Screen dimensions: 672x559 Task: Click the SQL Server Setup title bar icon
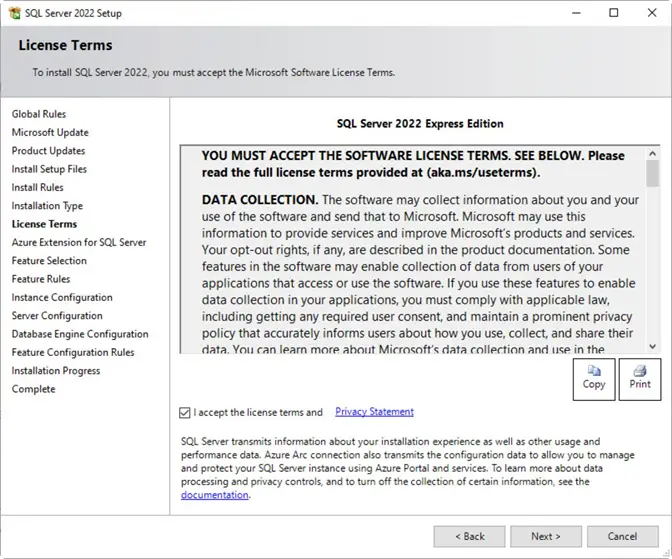pos(12,12)
